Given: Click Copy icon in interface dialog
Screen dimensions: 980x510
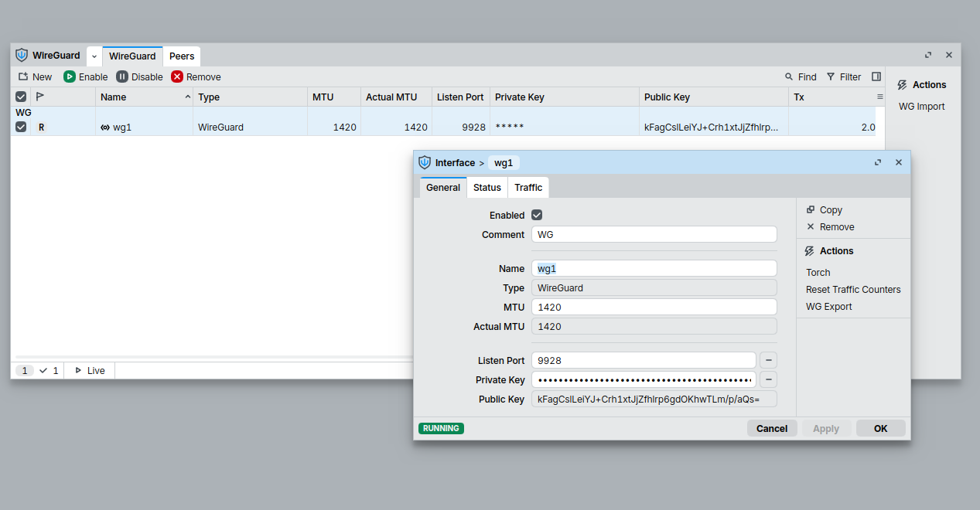Looking at the screenshot, I should coord(811,209).
